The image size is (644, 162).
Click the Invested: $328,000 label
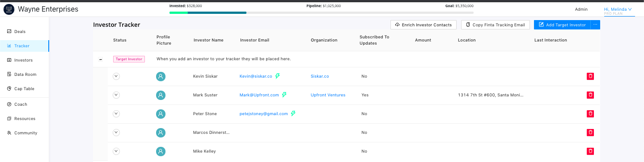tap(186, 6)
